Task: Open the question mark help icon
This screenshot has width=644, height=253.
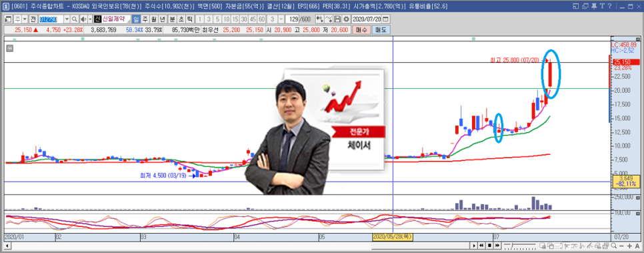Action: (609, 6)
